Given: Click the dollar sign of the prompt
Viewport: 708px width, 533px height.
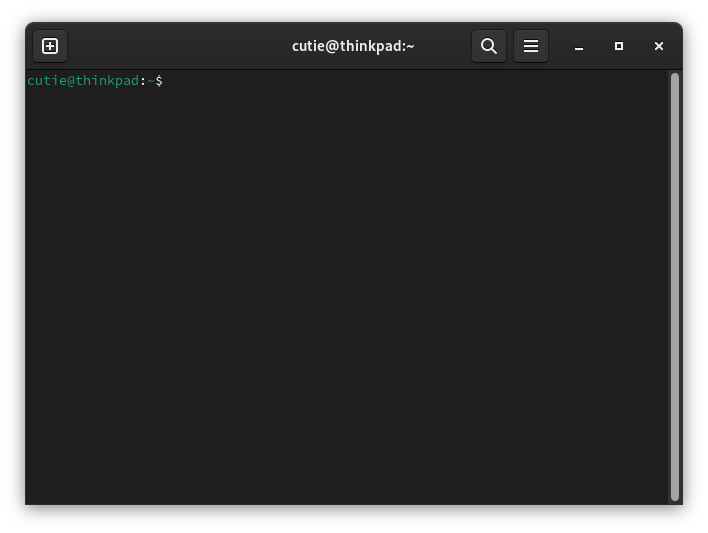Looking at the screenshot, I should (159, 81).
